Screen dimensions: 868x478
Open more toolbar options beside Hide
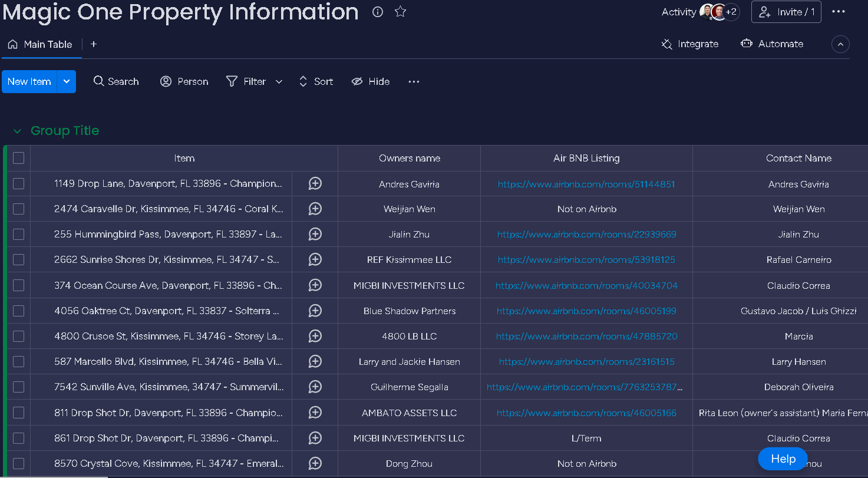tap(414, 82)
